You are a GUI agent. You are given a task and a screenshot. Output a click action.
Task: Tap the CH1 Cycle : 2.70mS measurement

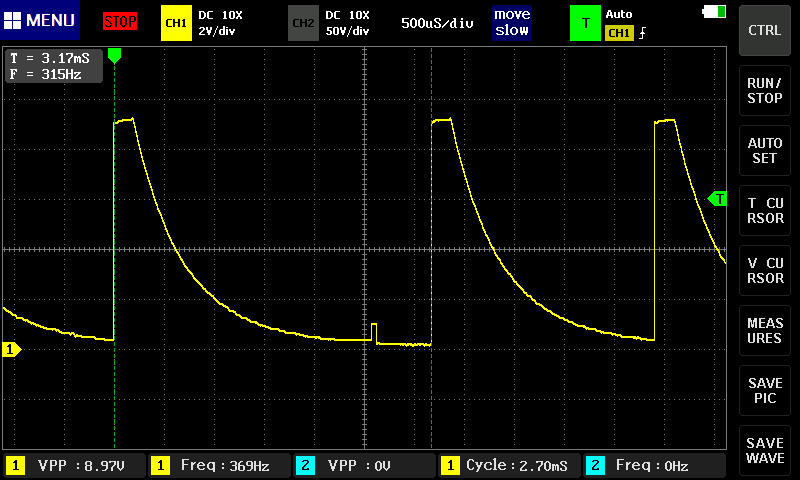509,466
